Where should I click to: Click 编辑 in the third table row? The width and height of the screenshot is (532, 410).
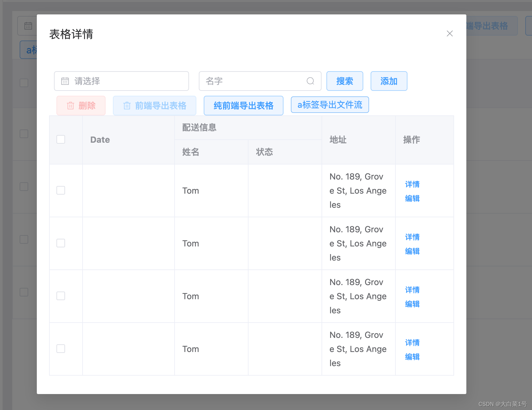[412, 304]
